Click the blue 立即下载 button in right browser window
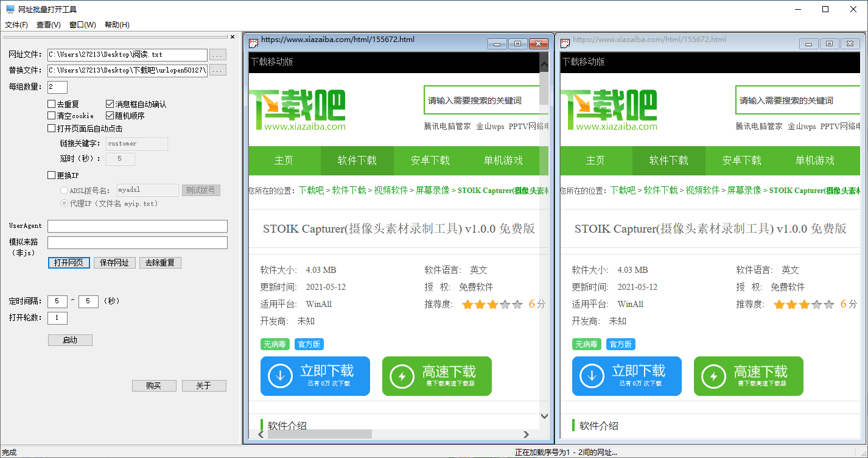 (x=627, y=376)
